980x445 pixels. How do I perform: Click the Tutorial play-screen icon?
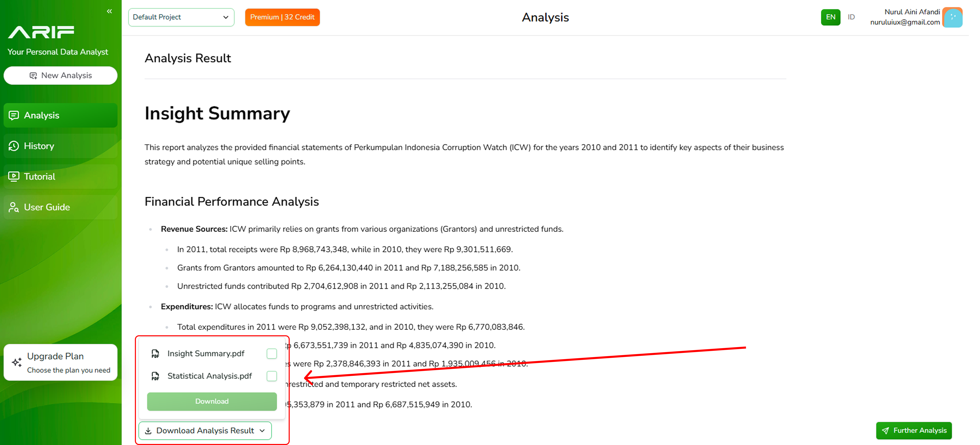[14, 176]
